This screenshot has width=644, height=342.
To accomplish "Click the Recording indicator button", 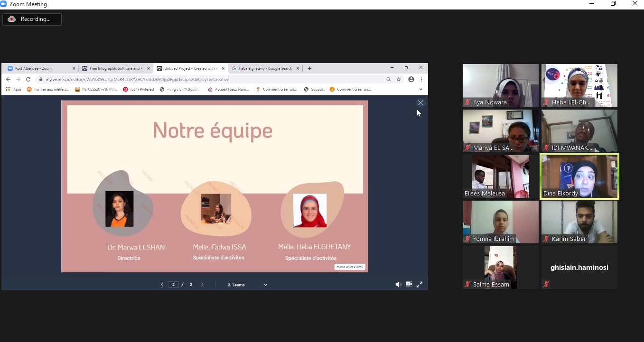I will click(32, 19).
